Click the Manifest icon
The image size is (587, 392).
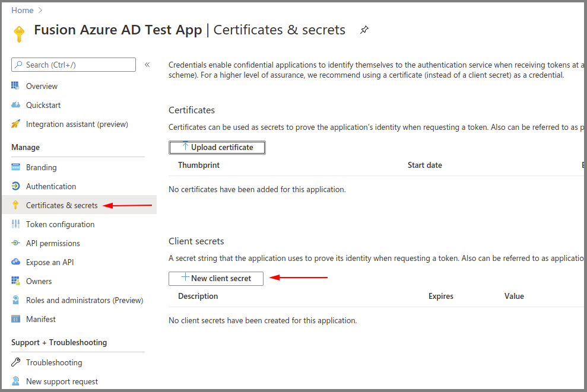(15, 318)
